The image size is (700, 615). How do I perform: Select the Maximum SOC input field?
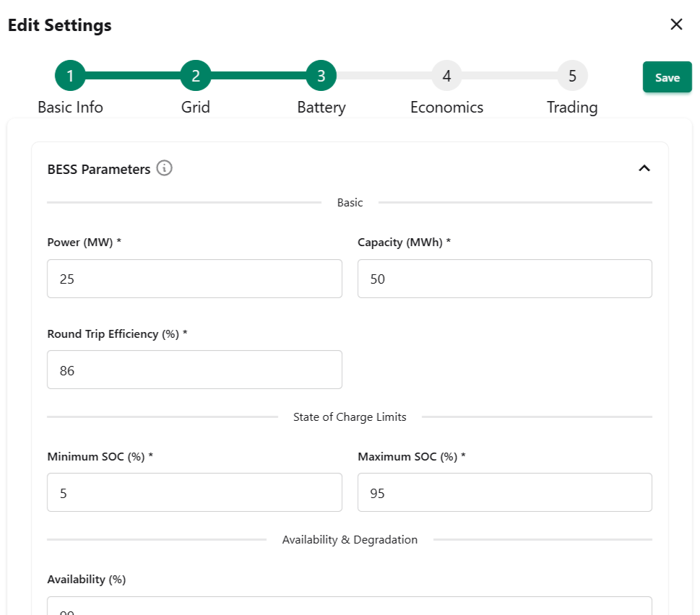[x=504, y=492]
